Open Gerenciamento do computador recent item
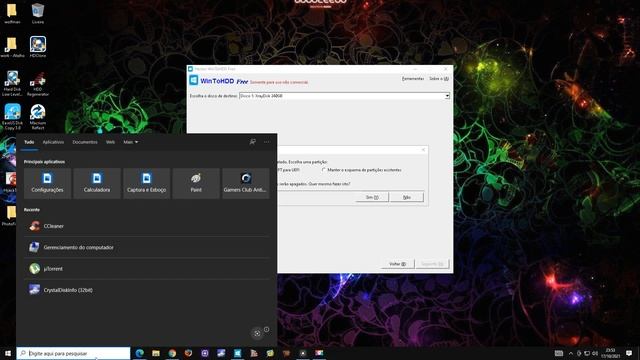The image size is (640, 360). point(147,247)
